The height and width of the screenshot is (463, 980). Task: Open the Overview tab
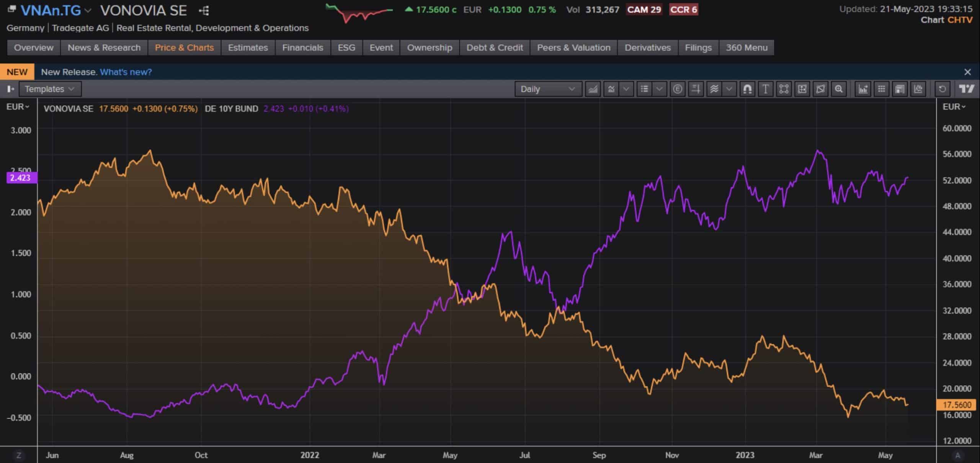click(x=34, y=47)
